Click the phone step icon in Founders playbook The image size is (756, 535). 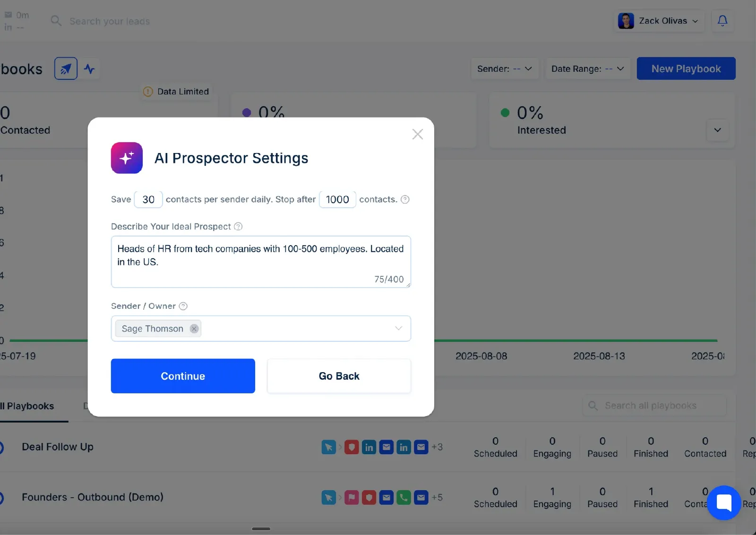(404, 497)
